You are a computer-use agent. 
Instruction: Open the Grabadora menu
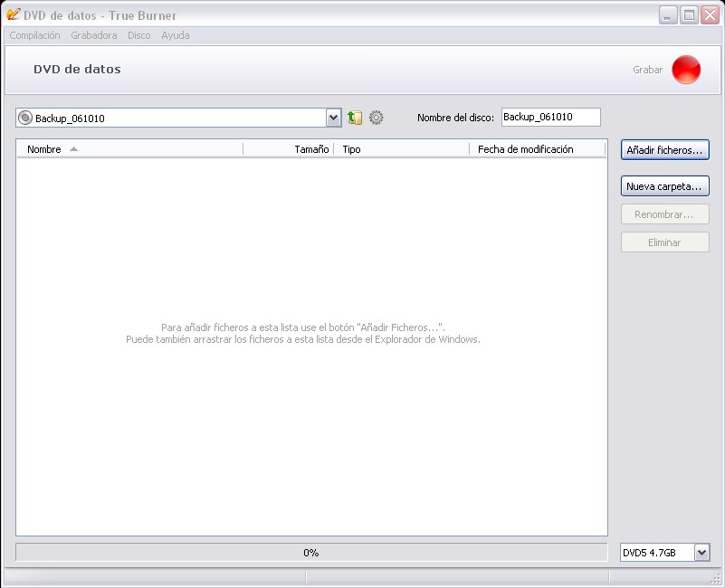[x=94, y=35]
